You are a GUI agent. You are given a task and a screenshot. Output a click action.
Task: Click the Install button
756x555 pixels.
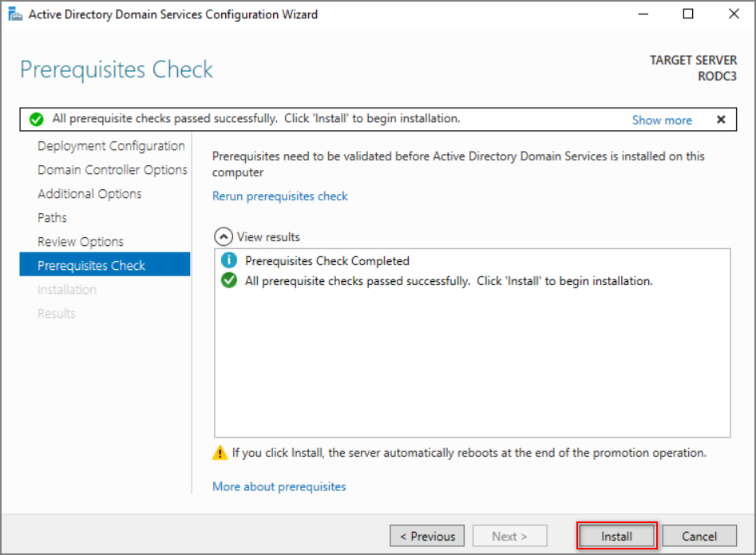click(x=616, y=536)
